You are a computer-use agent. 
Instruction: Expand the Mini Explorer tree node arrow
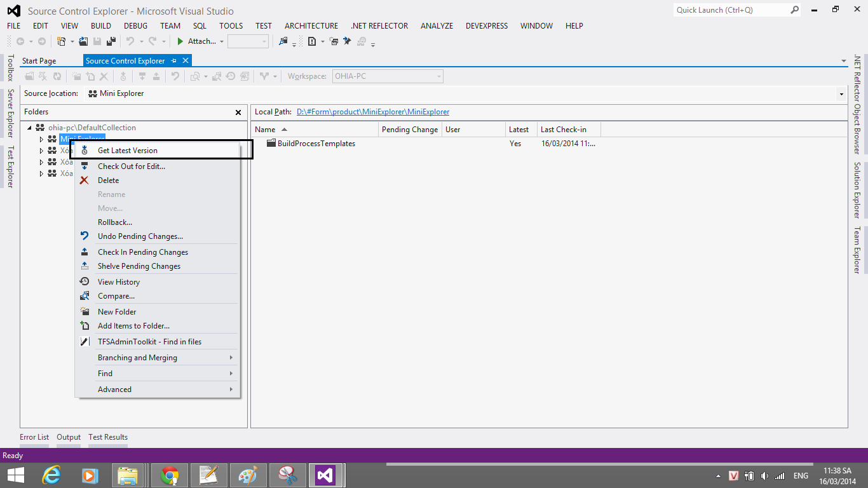(x=41, y=139)
